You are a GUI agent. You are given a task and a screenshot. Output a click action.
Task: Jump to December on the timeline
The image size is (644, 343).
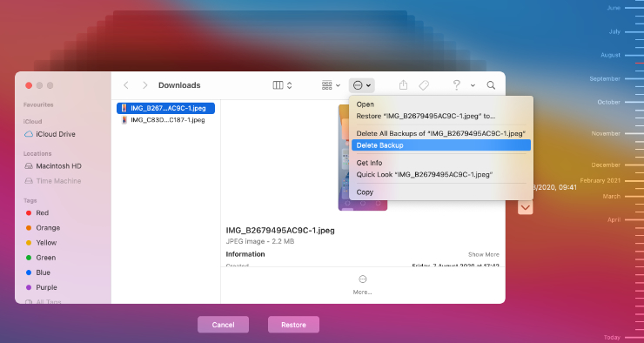(x=606, y=165)
